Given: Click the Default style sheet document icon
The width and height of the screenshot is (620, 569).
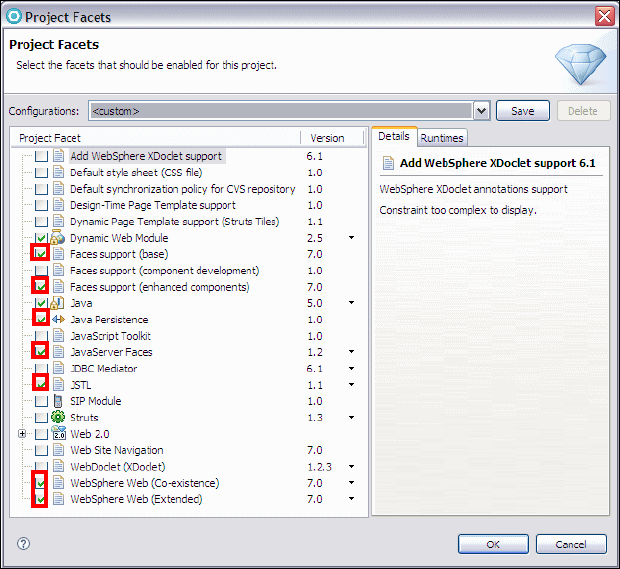Looking at the screenshot, I should pos(58,172).
